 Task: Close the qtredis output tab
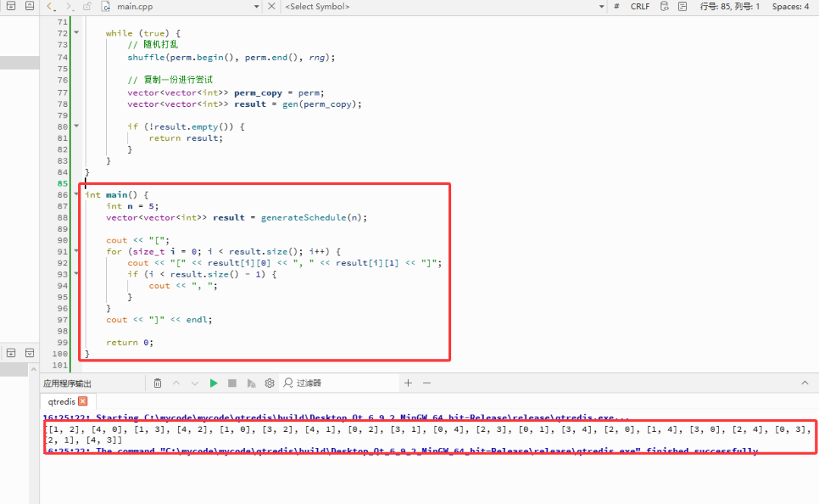pyautogui.click(x=83, y=401)
